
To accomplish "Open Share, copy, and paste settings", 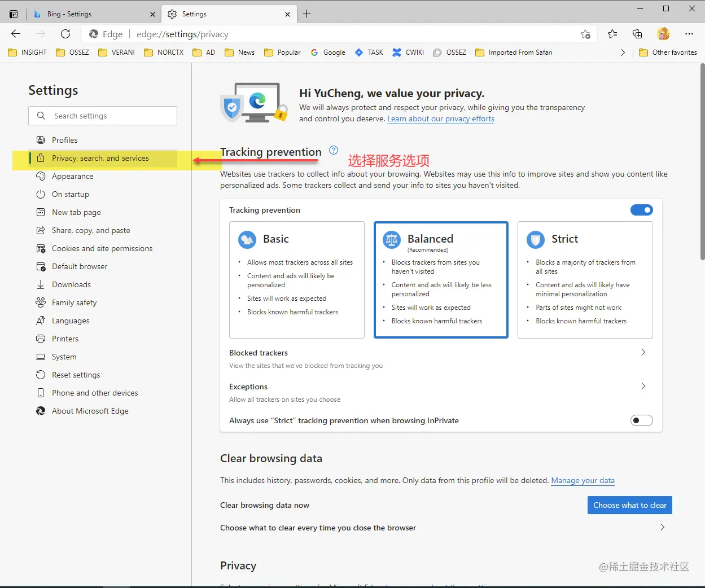I will (x=103, y=230).
